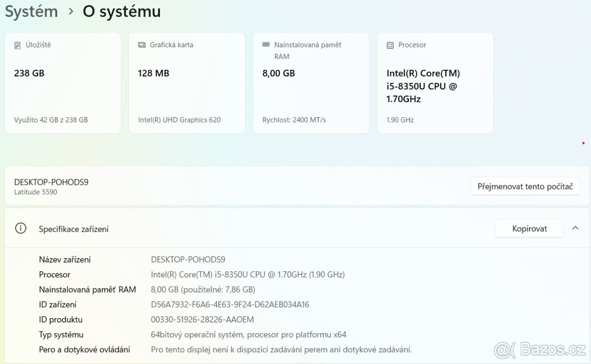This screenshot has width=591, height=364.
Task: Open the Nainstalovaná paměť RAM card
Action: tap(311, 83)
